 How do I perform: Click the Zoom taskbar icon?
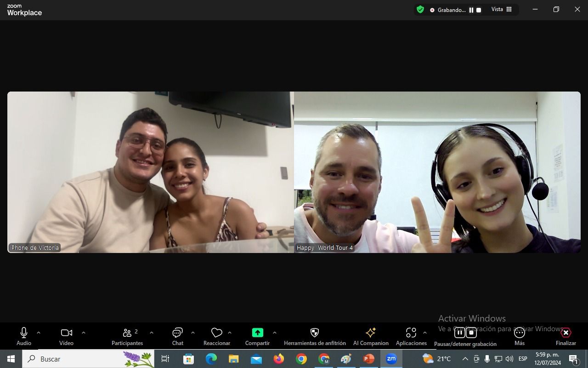pyautogui.click(x=391, y=359)
